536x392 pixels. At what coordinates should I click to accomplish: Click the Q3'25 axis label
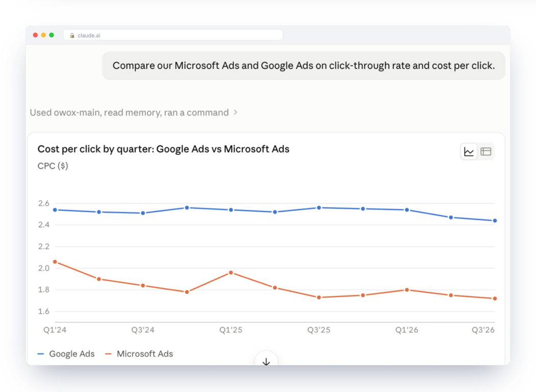[x=319, y=330]
